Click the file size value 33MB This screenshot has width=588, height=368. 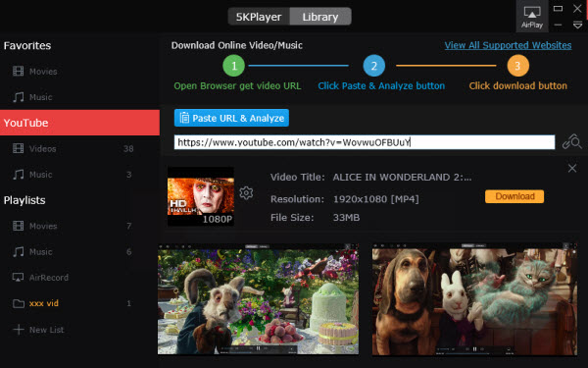pyautogui.click(x=346, y=218)
